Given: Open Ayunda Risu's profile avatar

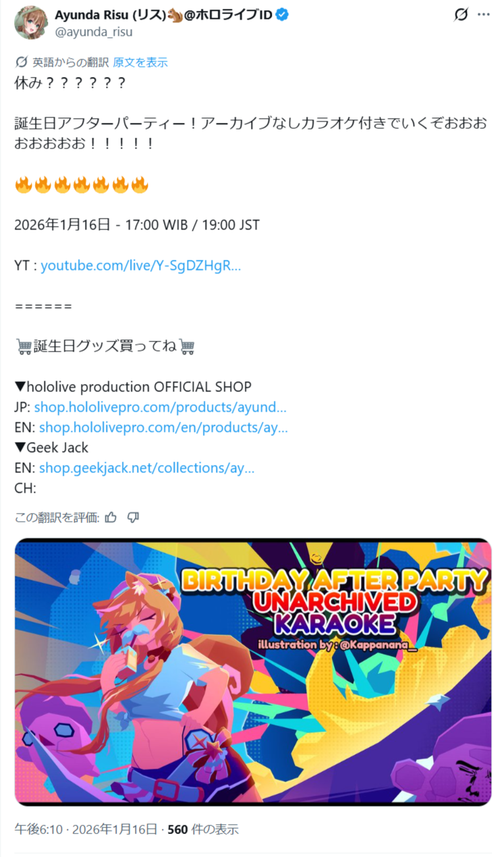Looking at the screenshot, I should (x=31, y=22).
